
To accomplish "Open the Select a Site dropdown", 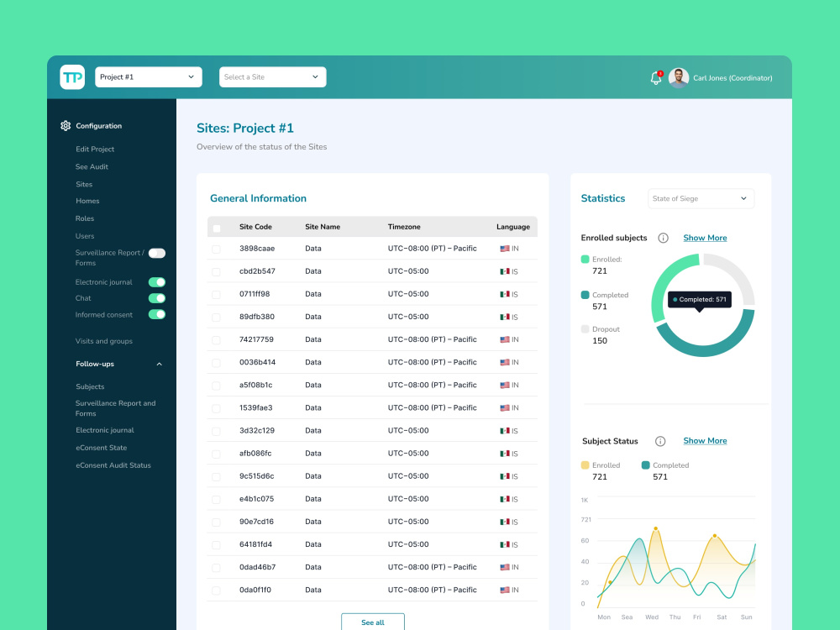I will (273, 77).
